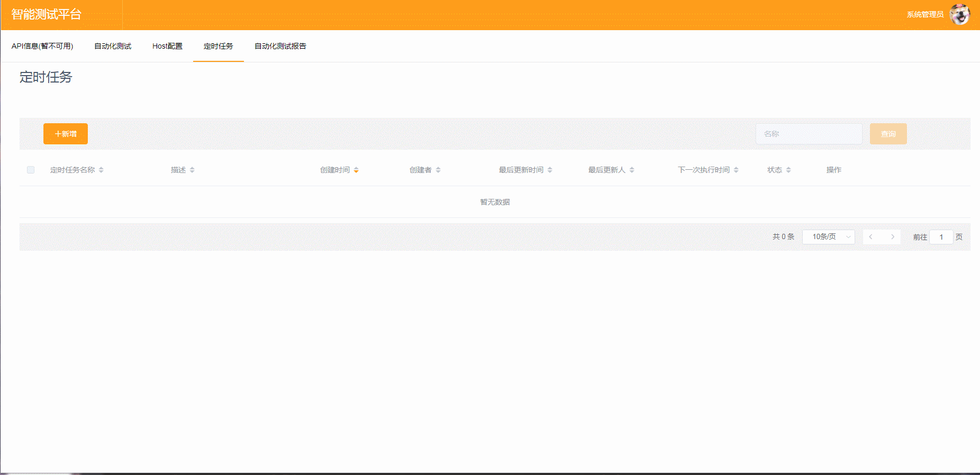The image size is (980, 475).
Task: Switch to Host配置 tab
Action: point(167,46)
